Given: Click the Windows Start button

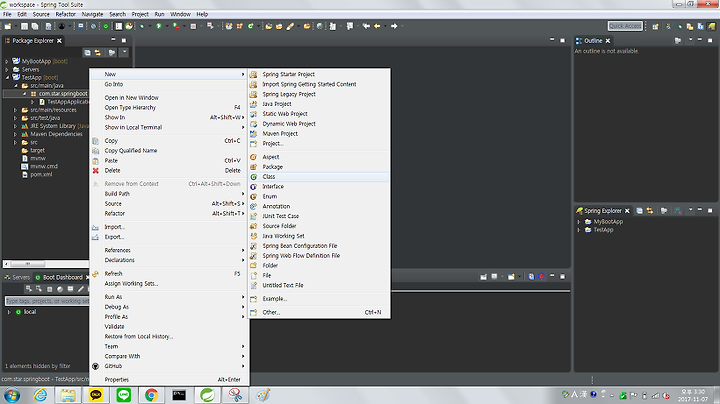Looking at the screenshot, I should pos(12,395).
